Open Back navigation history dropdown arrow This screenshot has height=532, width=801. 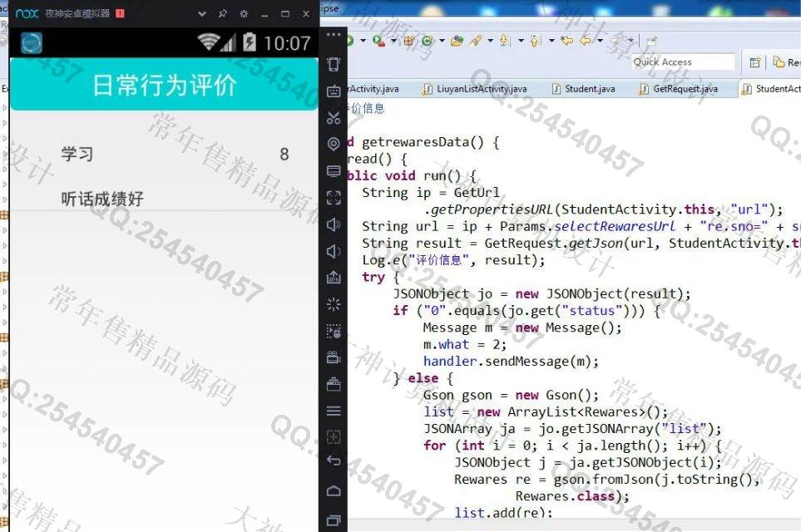600,41
